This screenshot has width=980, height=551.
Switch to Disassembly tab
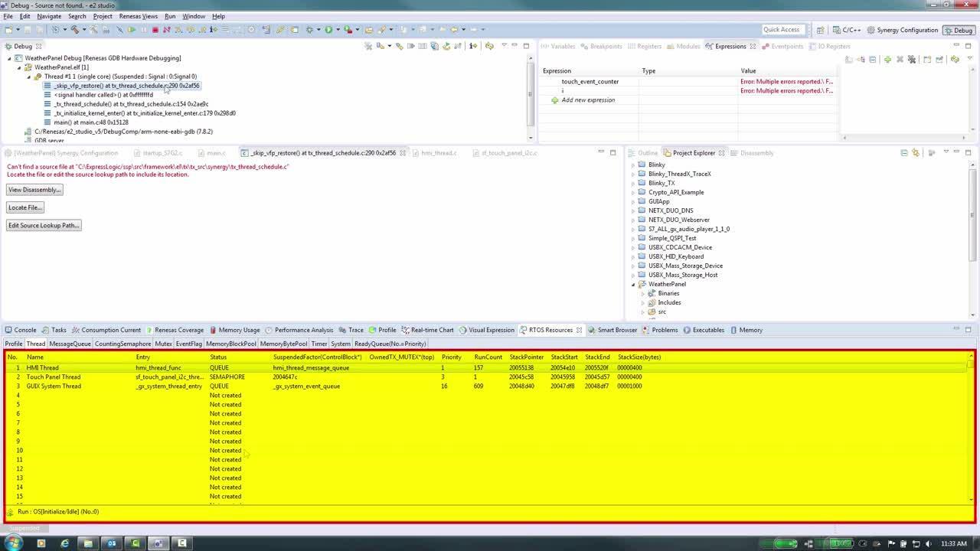pos(752,153)
